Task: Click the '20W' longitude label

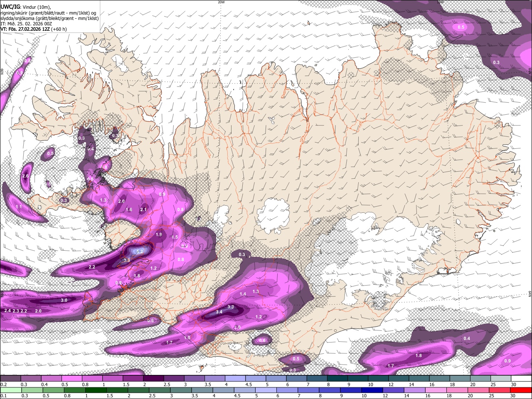Action: pos(221,2)
